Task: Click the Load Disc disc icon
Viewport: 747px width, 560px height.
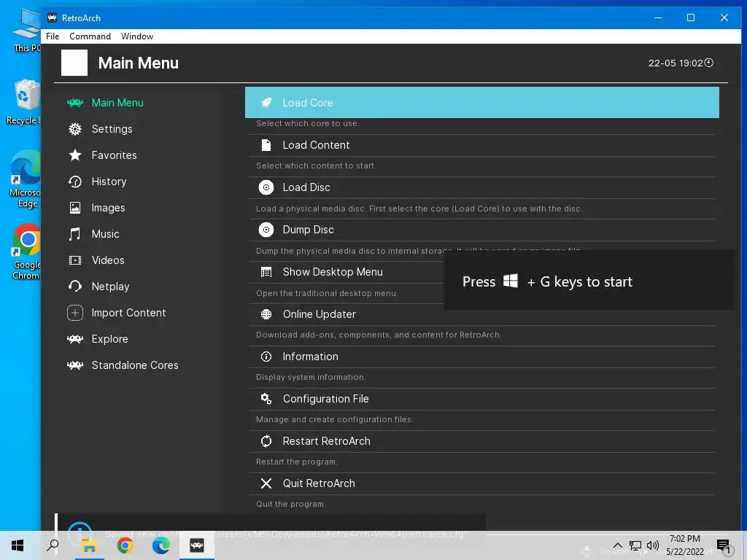Action: pyautogui.click(x=266, y=187)
